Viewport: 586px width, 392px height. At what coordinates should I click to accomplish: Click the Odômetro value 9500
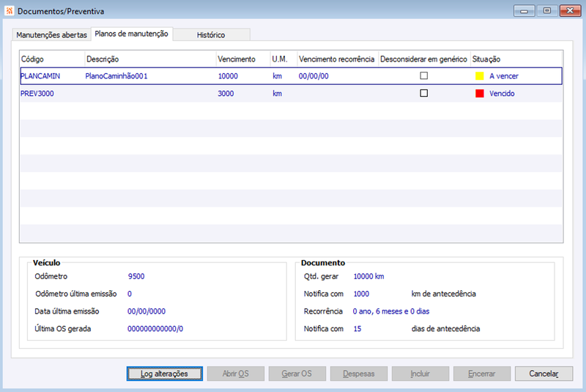pos(136,276)
